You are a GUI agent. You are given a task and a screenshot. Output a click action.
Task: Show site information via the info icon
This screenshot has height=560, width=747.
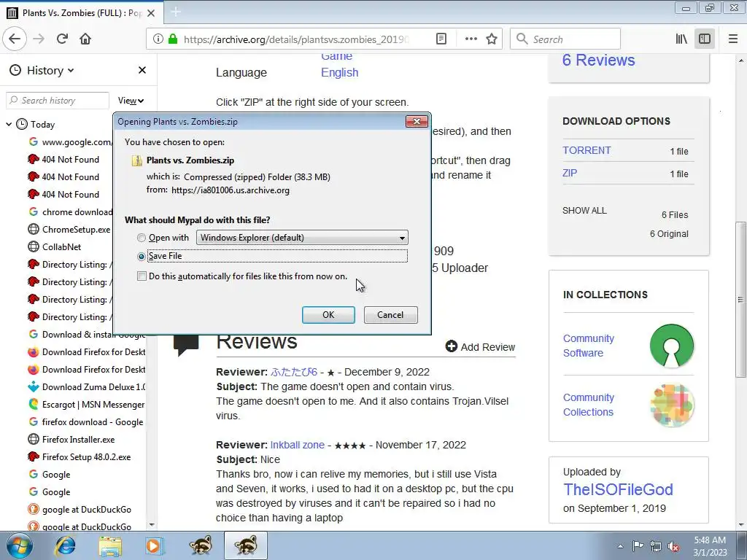coord(158,39)
